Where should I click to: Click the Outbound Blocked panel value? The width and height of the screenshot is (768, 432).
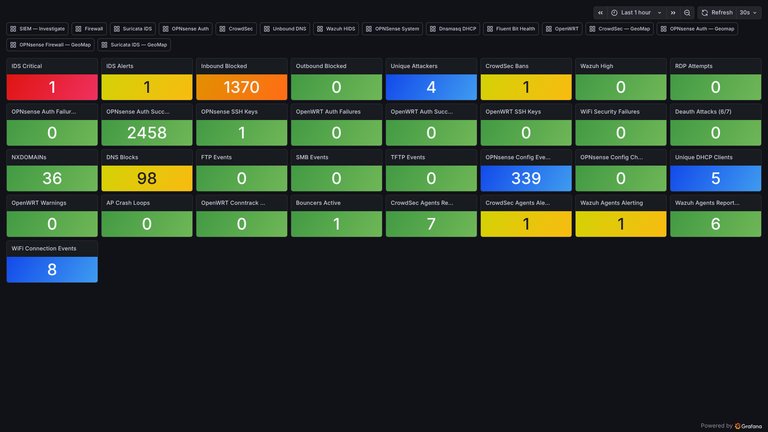pyautogui.click(x=336, y=87)
